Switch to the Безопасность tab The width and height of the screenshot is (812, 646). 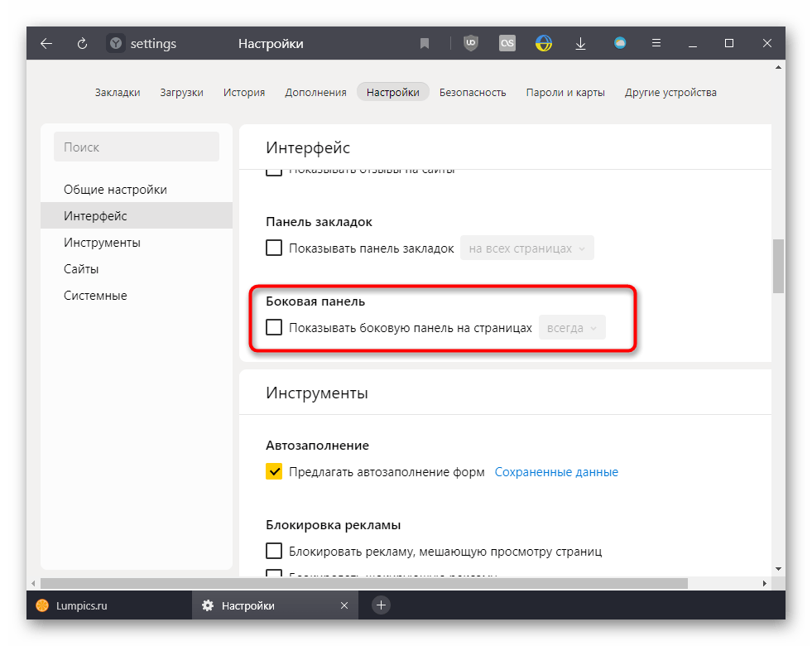pyautogui.click(x=473, y=92)
